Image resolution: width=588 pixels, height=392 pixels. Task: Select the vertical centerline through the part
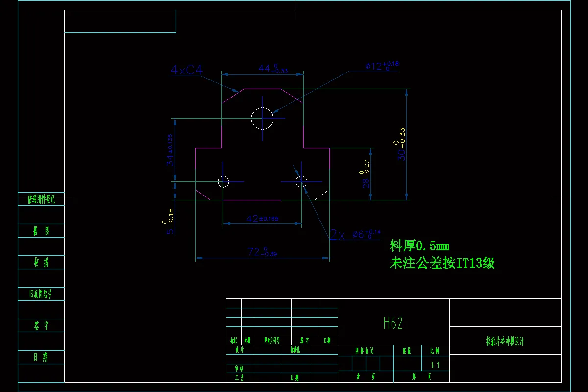tap(262, 137)
